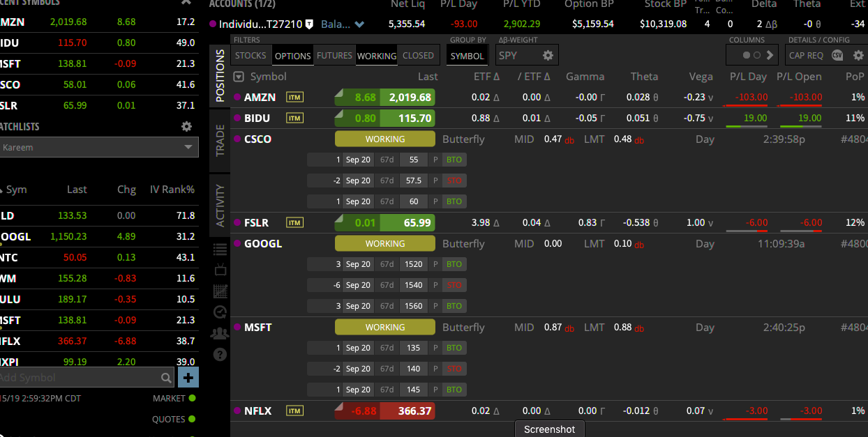Click the GOOGL Sep 20 1520 BTO leg
Viewport: 868px width, 437px height.
pyautogui.click(x=387, y=265)
